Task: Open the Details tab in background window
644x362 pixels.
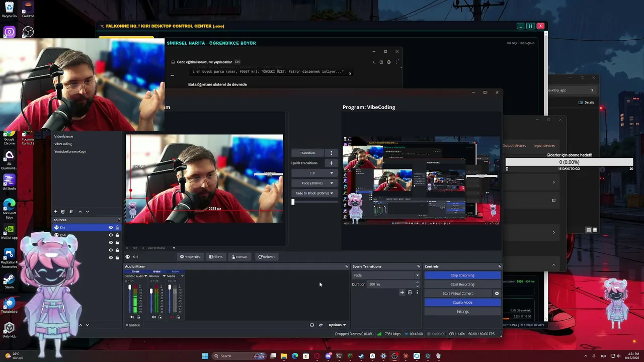Action: (x=586, y=102)
